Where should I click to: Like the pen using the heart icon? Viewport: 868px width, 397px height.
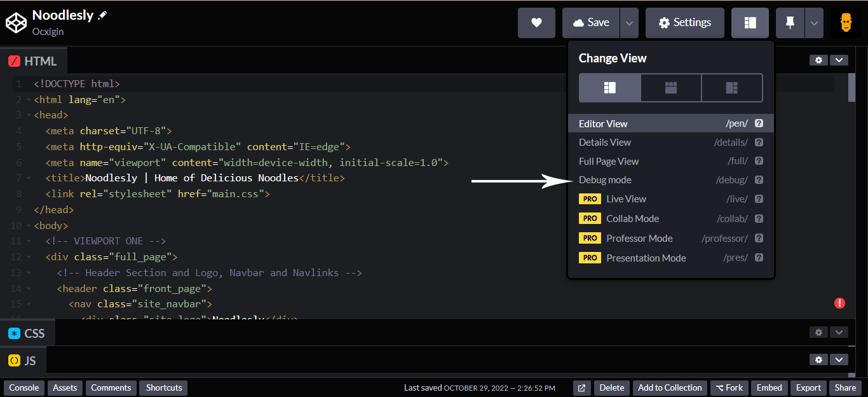click(x=536, y=22)
